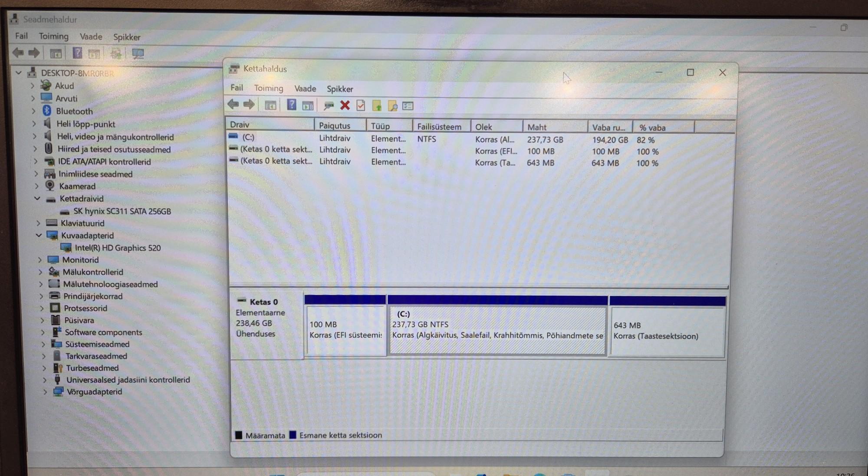Collapse the Kettadraivid tree node
Viewport: 868px width, 476px height.
coord(37,198)
